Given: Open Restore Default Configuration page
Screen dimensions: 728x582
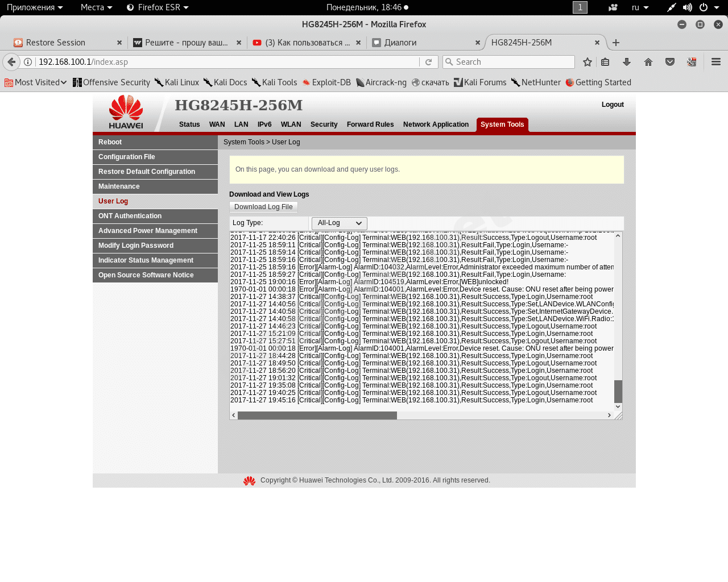Looking at the screenshot, I should point(155,172).
